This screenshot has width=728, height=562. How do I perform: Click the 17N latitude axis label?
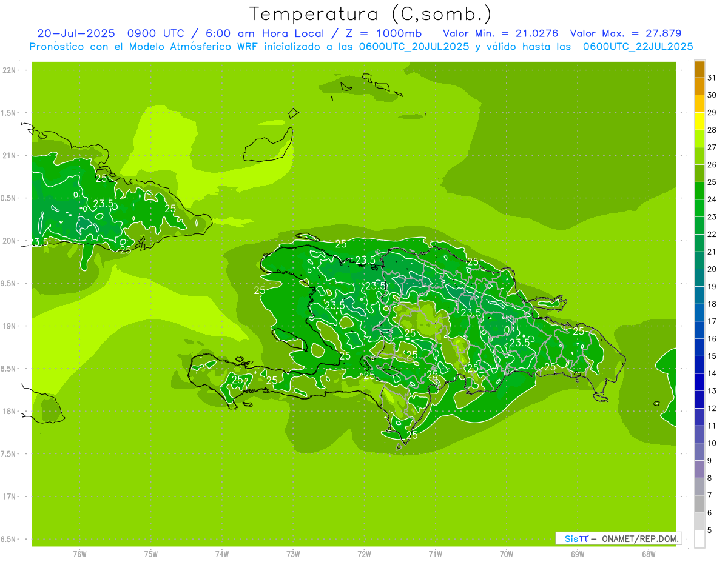click(10, 497)
